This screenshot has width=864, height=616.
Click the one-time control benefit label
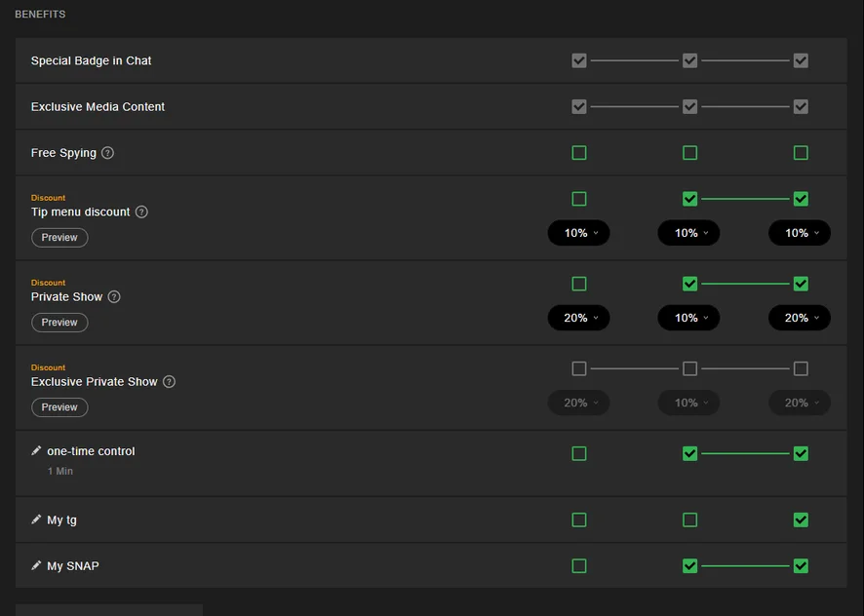[91, 451]
